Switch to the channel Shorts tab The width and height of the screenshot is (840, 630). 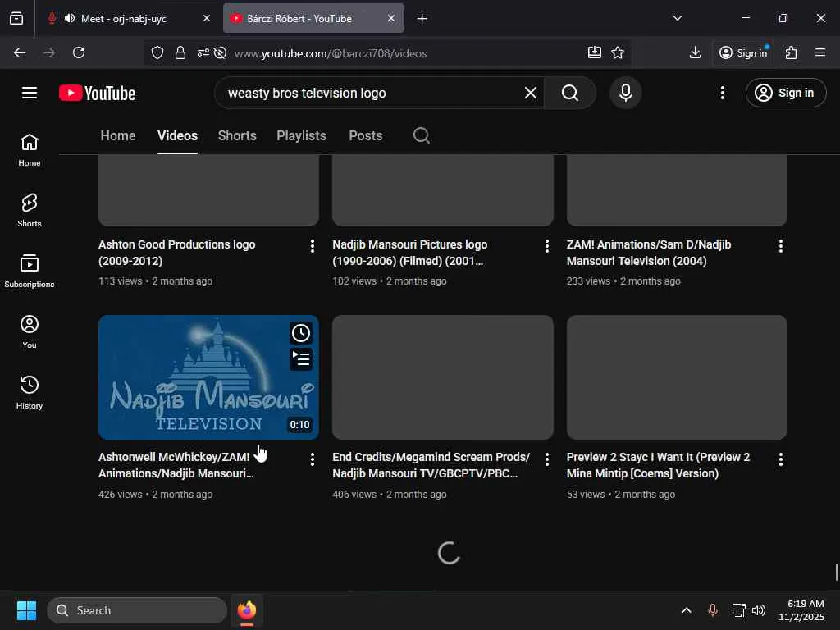(x=237, y=135)
